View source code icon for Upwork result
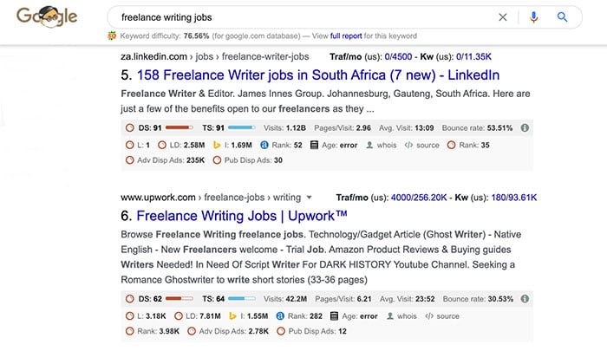This screenshot has width=607, height=364. coord(429,316)
